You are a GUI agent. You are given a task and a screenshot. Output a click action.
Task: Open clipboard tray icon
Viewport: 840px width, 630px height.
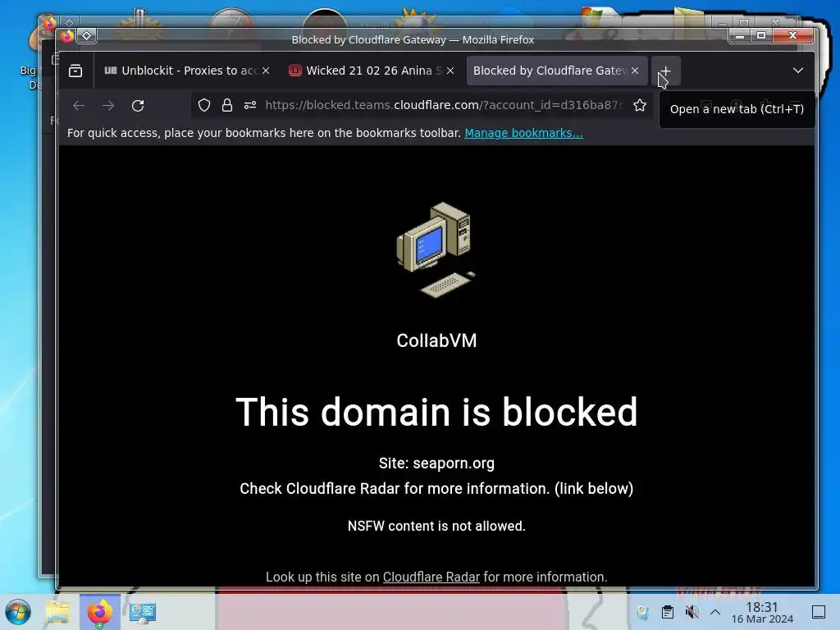click(668, 612)
